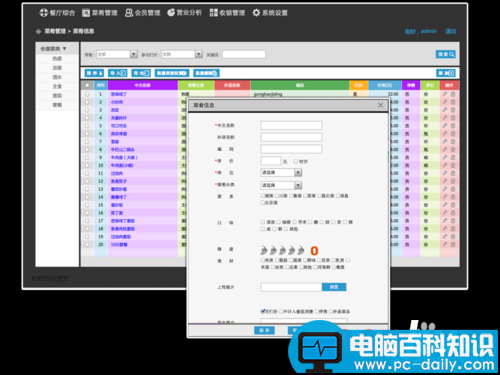Click the home icon in the breadcrumb
500x375 pixels.
click(38, 31)
